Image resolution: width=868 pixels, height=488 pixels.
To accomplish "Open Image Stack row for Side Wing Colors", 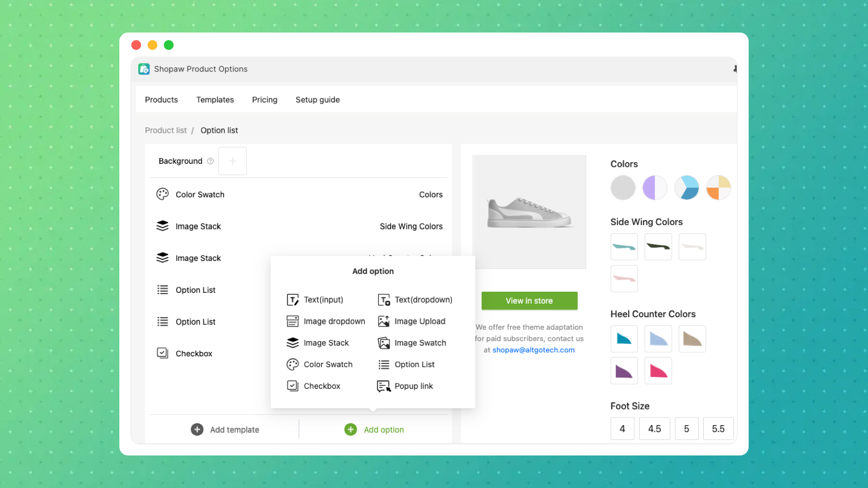I will (x=299, y=227).
